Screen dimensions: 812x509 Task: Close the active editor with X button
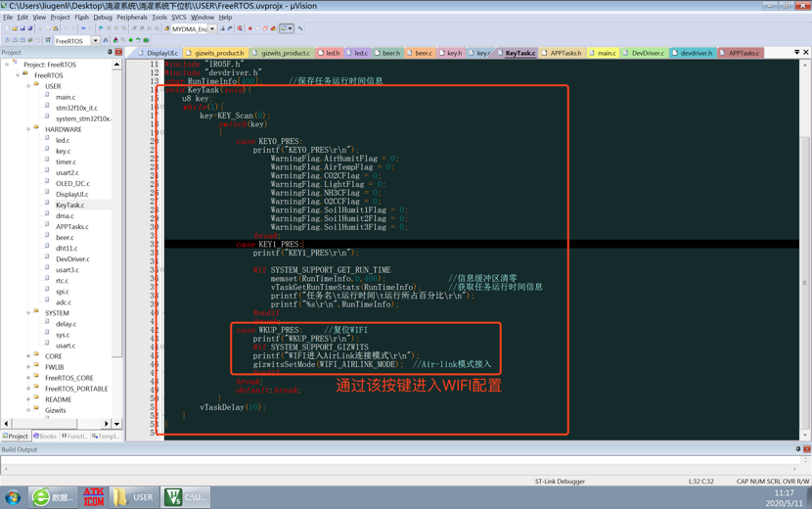coord(806,52)
